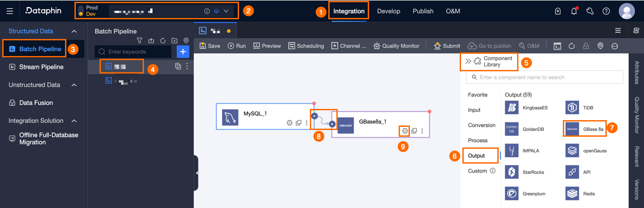Click the filter icon in Batch Pipeline panel

click(139, 41)
